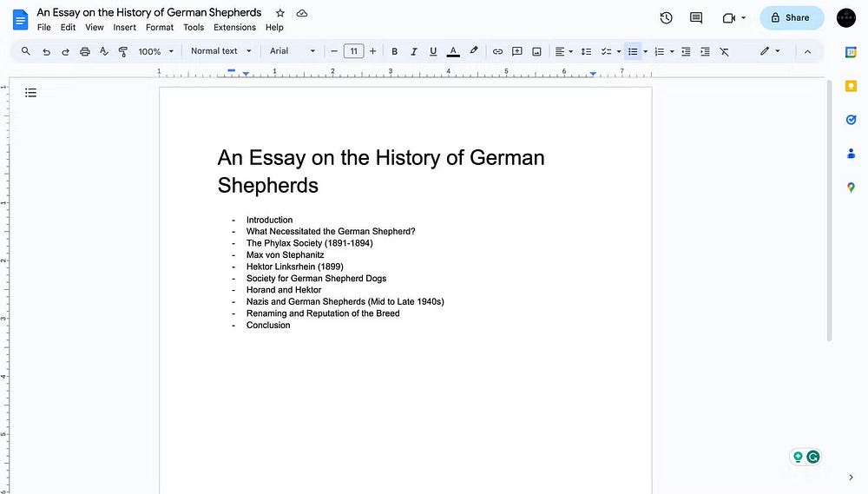Clear formatting with toolbar icon
The image size is (868, 494).
pyautogui.click(x=724, y=51)
